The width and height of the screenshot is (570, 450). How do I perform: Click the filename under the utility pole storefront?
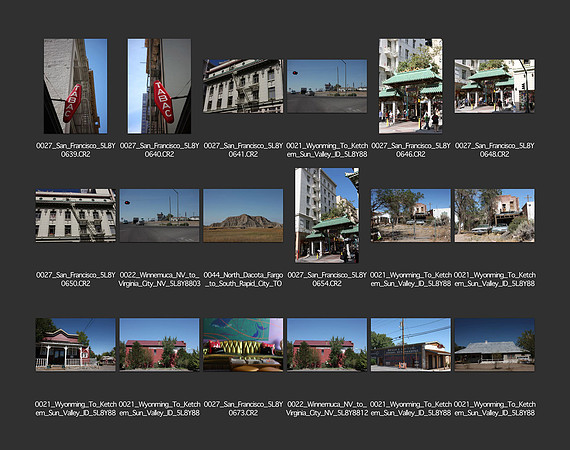click(x=411, y=409)
